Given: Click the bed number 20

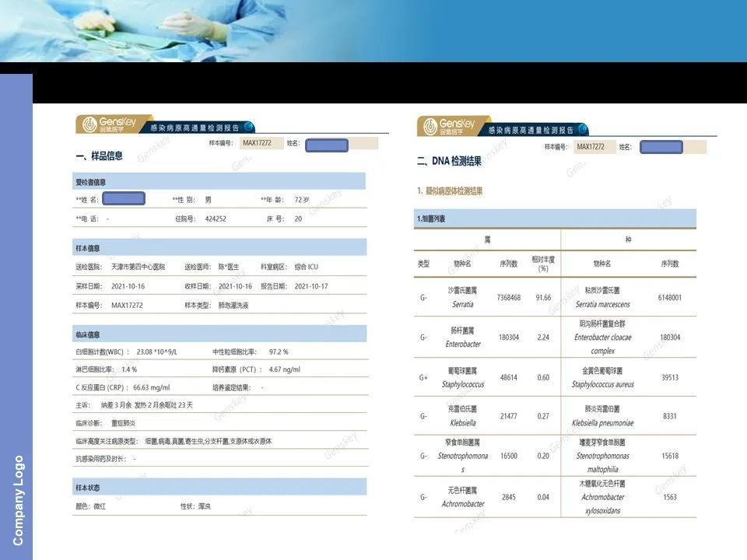Looking at the screenshot, I should pyautogui.click(x=298, y=219).
